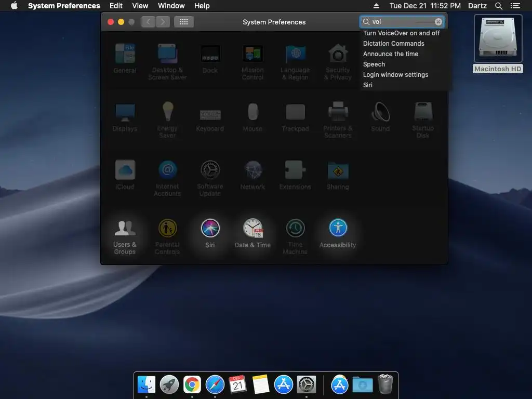Open the Network preferences pane
Viewport: 532px width, 399px height.
point(252,175)
